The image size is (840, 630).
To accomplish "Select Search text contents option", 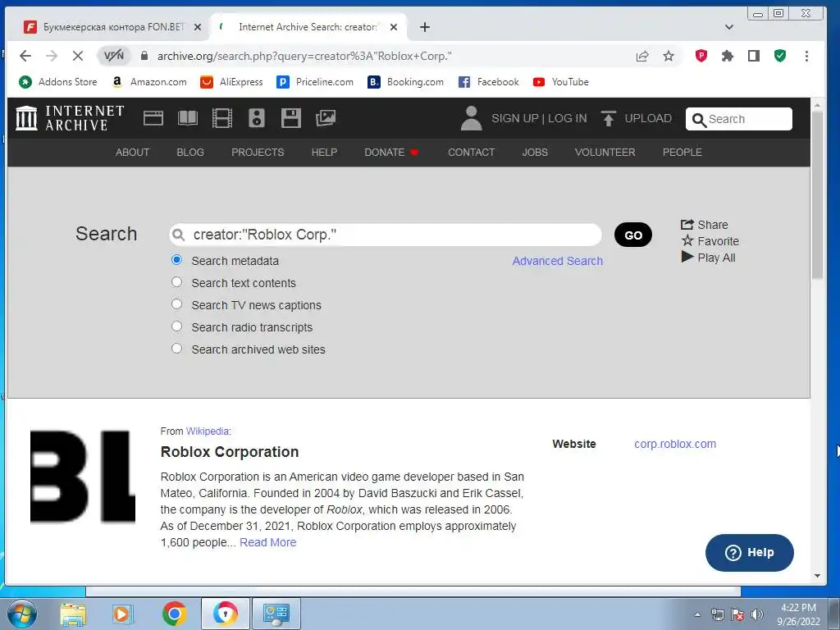I will click(x=176, y=282).
